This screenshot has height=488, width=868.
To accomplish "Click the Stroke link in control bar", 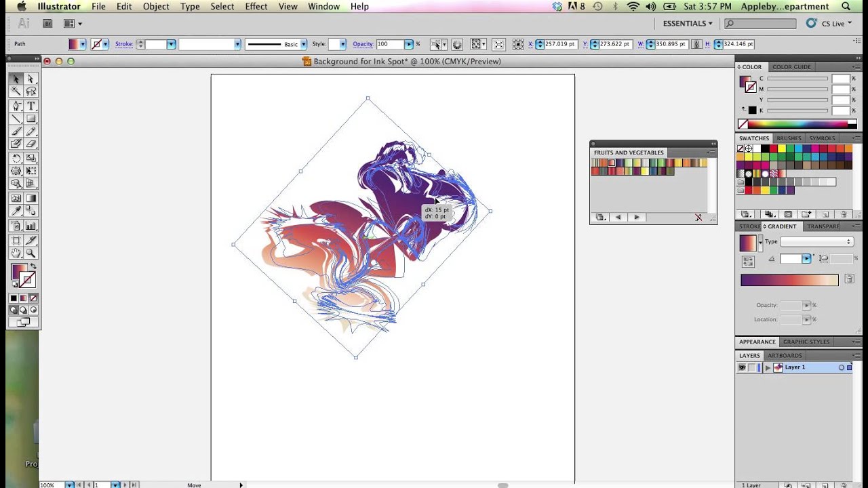I will (x=123, y=44).
